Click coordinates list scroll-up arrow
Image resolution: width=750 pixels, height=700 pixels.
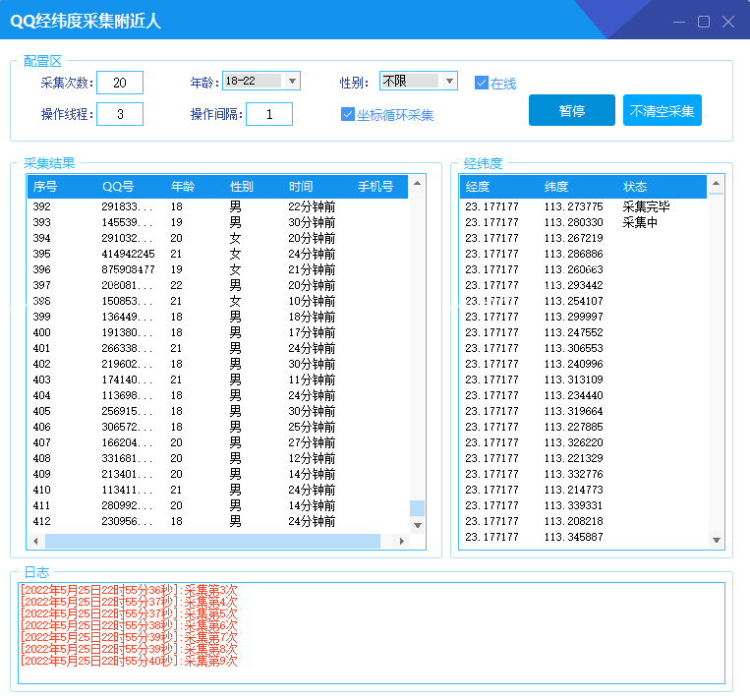716,183
